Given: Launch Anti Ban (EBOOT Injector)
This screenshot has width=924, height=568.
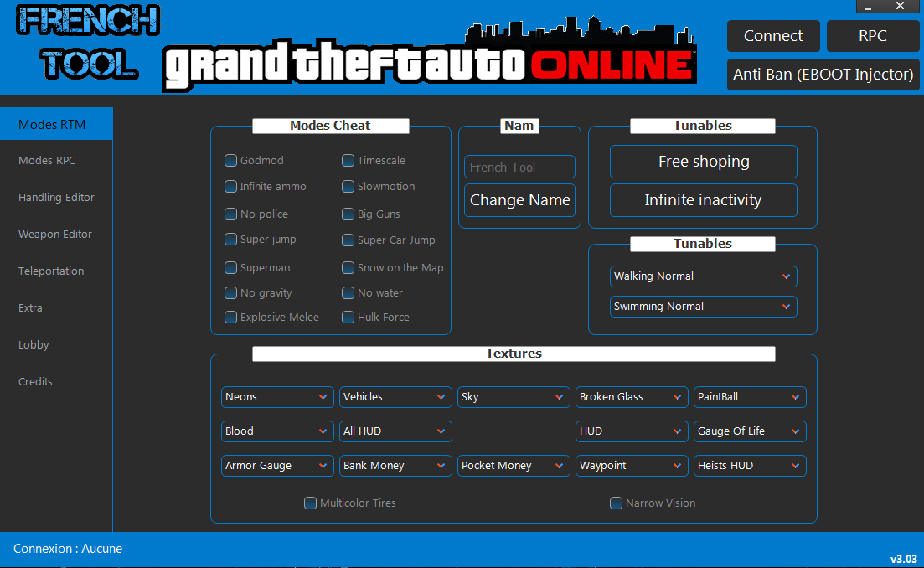Looking at the screenshot, I should pyautogui.click(x=823, y=75).
